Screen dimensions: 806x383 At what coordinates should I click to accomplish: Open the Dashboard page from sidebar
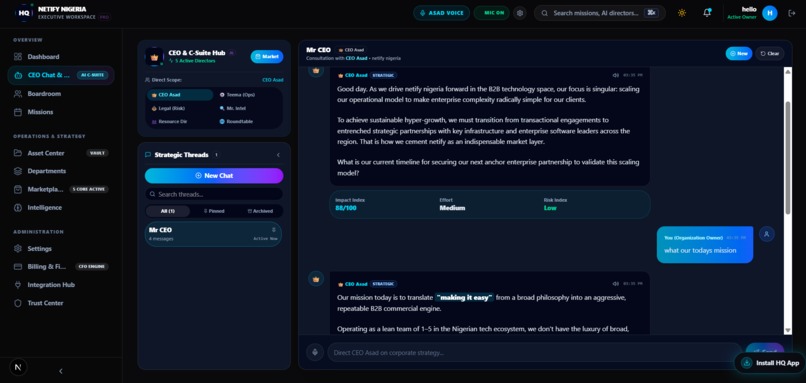(x=43, y=57)
